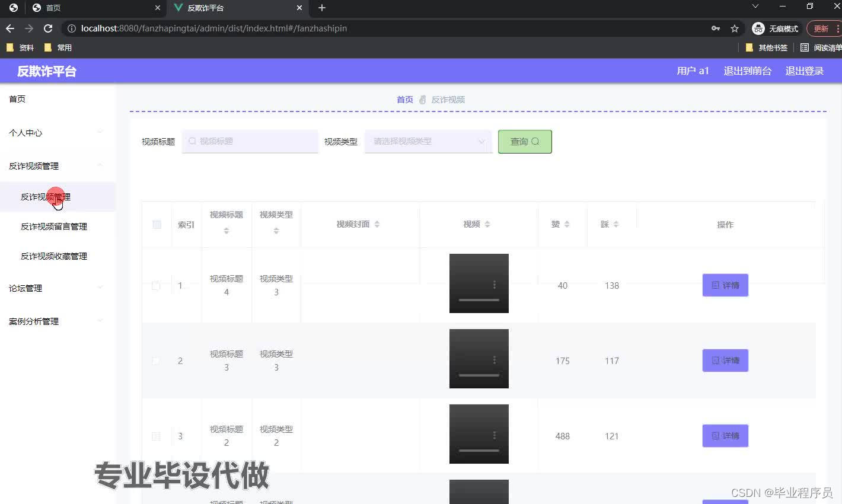Open the 其他书签 bookmarks folder
The image size is (842, 504).
coord(767,47)
